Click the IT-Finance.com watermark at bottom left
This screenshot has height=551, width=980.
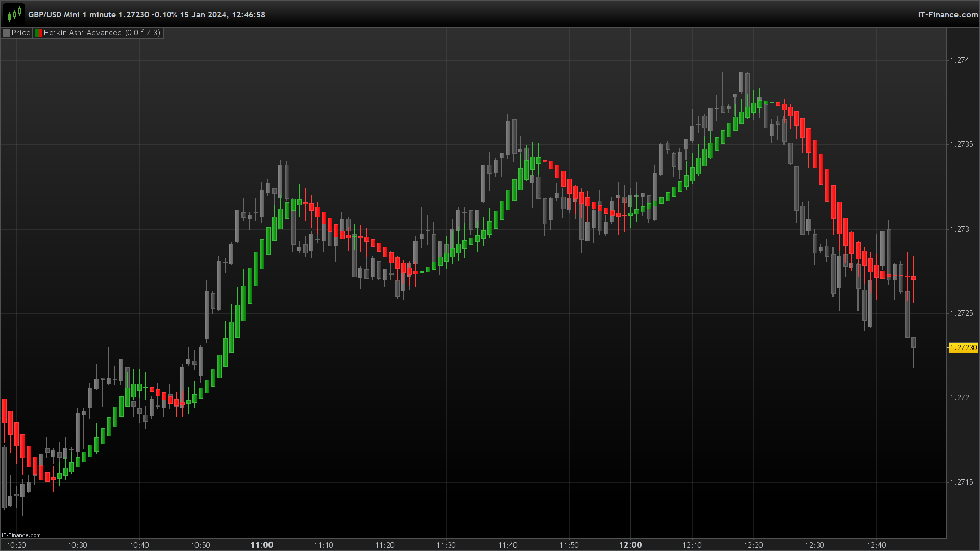pos(21,535)
